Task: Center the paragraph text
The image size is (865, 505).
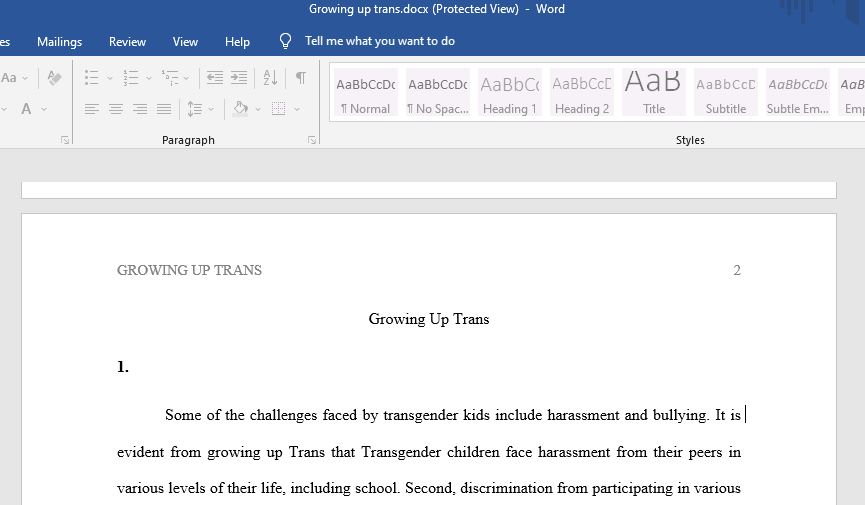Action: pyautogui.click(x=116, y=109)
